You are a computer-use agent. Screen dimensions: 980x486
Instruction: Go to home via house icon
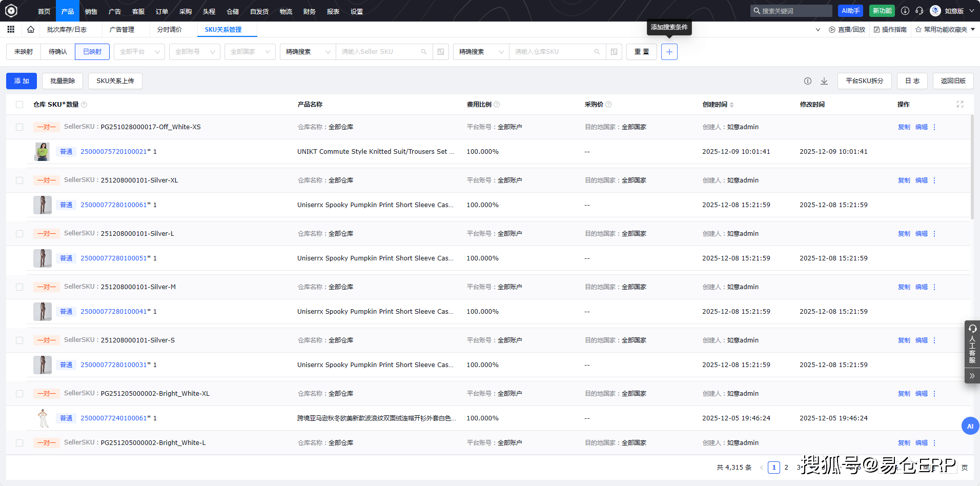[x=31, y=29]
